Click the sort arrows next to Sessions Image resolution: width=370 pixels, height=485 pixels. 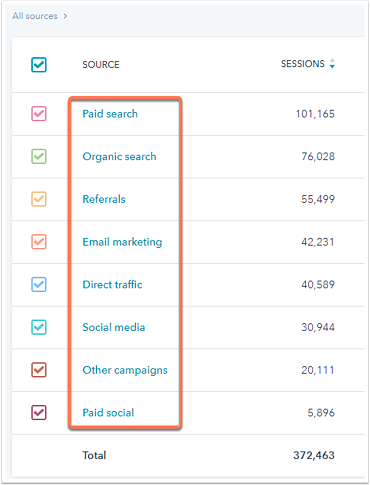coord(332,63)
